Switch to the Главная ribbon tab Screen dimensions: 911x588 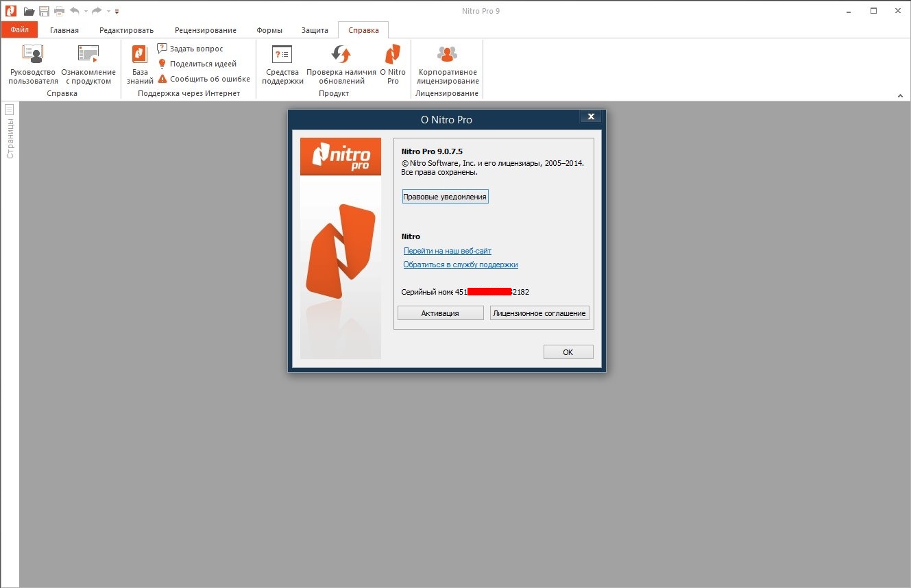click(64, 30)
